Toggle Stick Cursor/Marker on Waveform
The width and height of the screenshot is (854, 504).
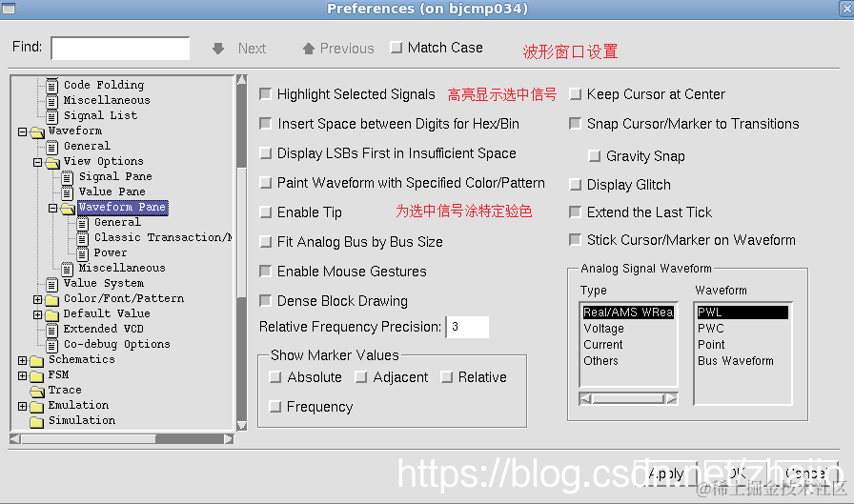pos(575,239)
